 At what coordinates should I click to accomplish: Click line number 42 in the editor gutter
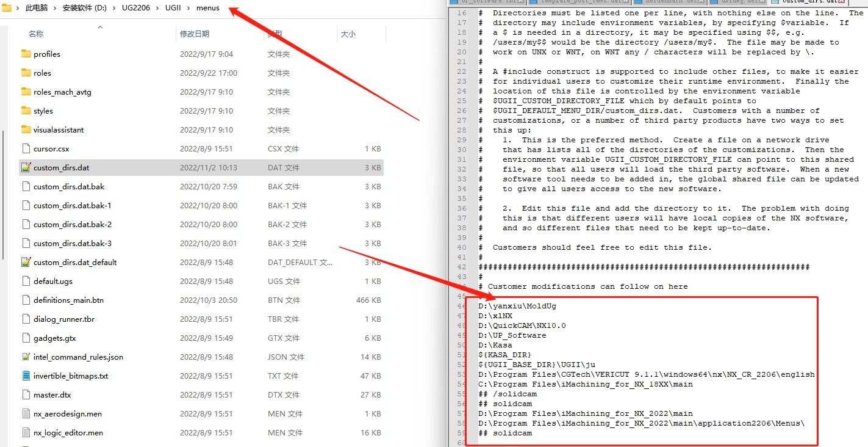pyautogui.click(x=461, y=267)
